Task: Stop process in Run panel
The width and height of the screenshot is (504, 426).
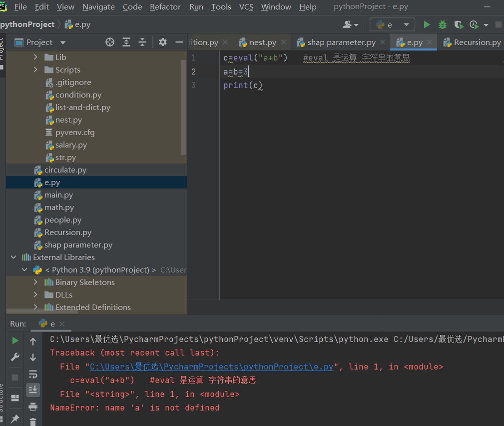Action: (15, 377)
